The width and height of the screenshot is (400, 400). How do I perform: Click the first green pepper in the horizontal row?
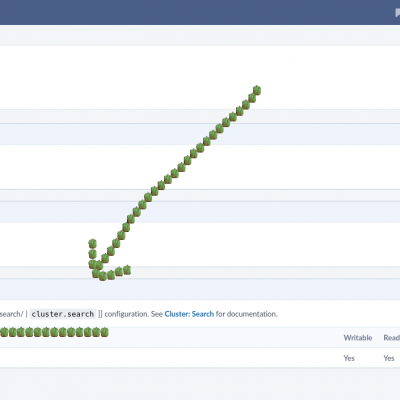[4, 332]
